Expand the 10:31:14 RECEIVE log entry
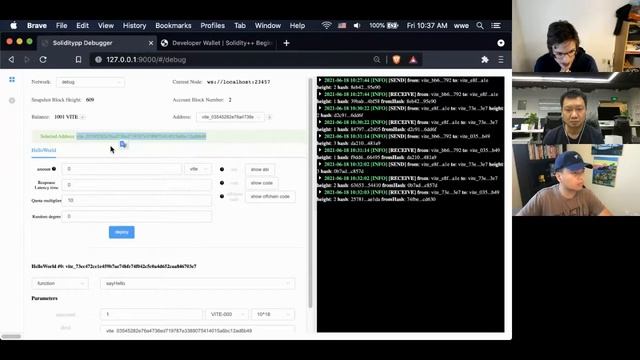The width and height of the screenshot is (640, 360). (x=320, y=150)
